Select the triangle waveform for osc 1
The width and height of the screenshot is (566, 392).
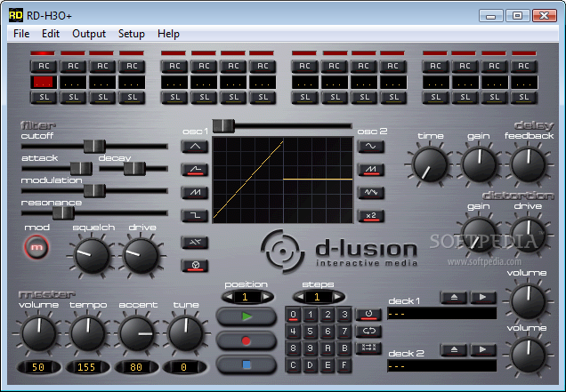click(x=195, y=147)
